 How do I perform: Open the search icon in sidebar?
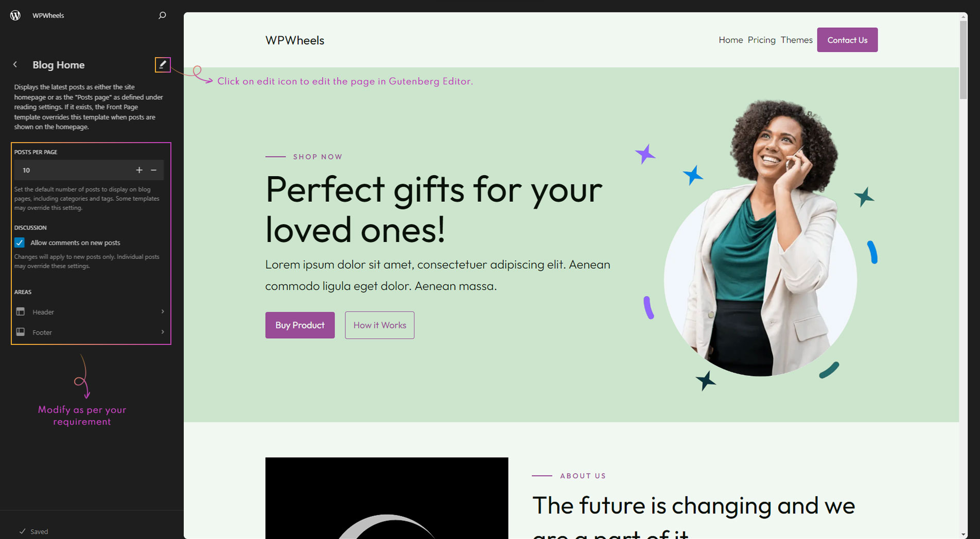tap(162, 15)
